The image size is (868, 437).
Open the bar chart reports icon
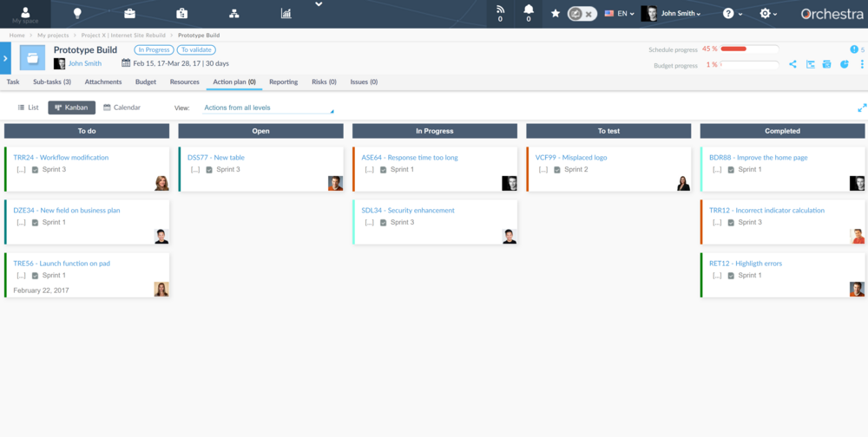point(286,13)
